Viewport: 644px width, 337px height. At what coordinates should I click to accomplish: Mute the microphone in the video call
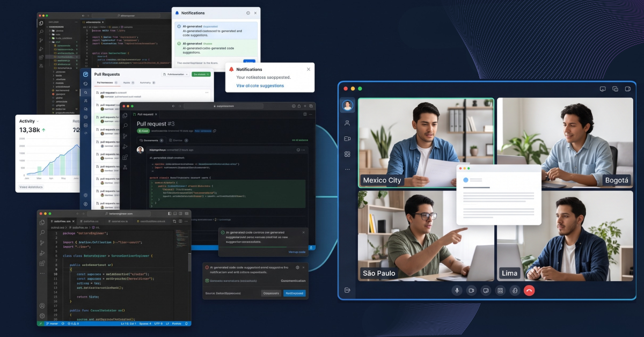457,290
